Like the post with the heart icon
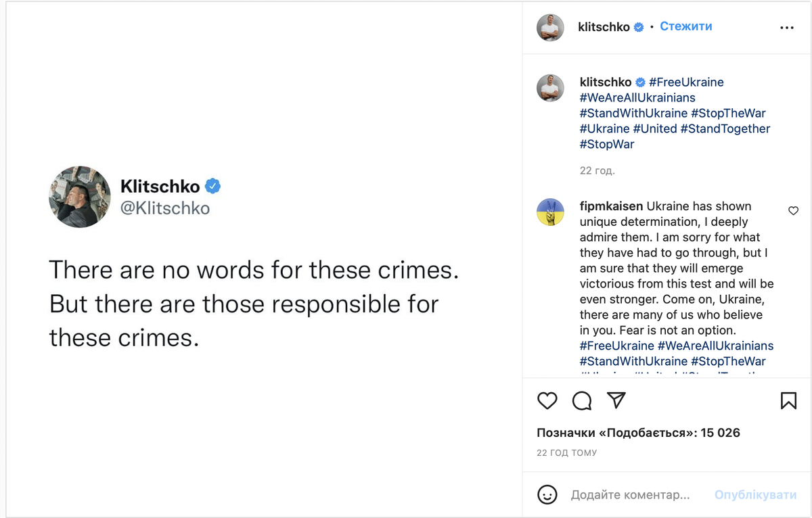 (547, 400)
